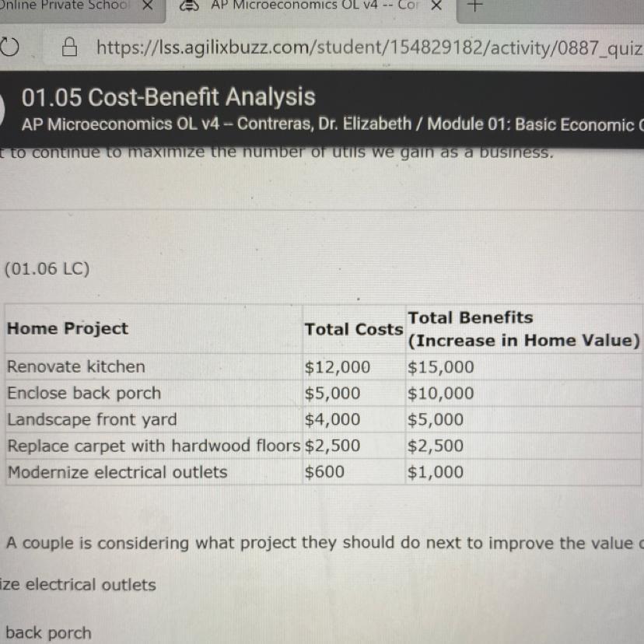Click the Total Costs column header

pyautogui.click(x=354, y=330)
